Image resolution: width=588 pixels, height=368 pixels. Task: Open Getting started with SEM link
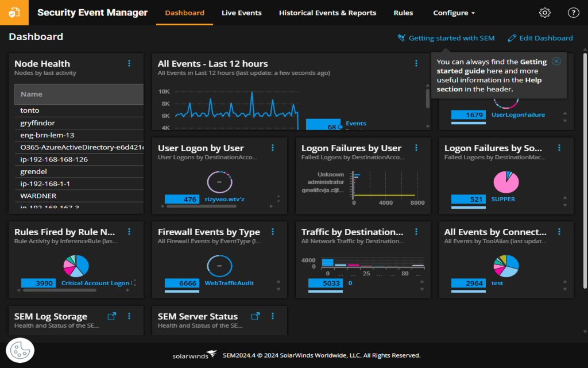[x=451, y=38]
